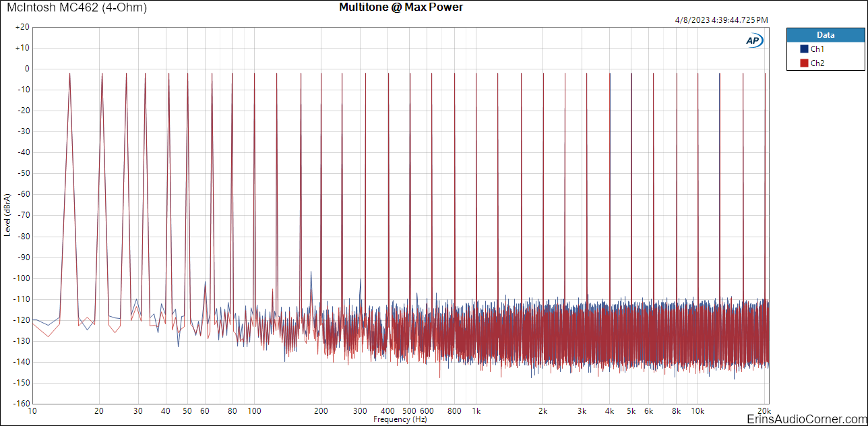Click the 500 frequency tick label

(409, 410)
